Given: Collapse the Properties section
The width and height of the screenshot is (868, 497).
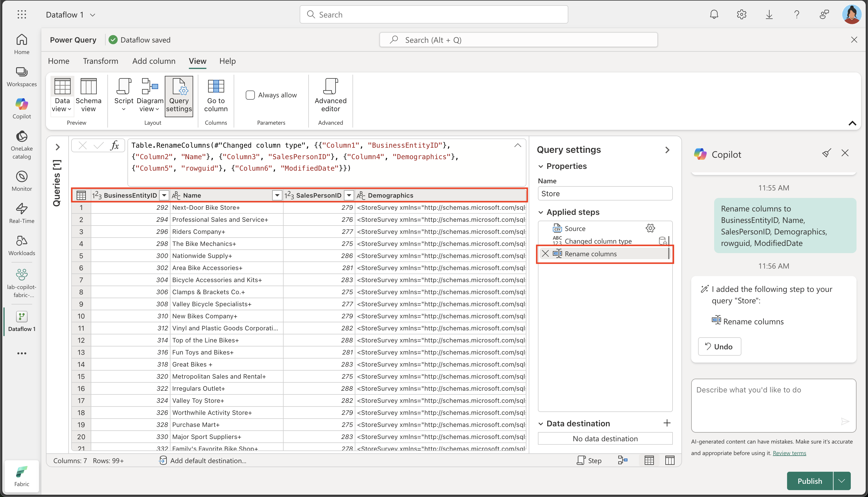Looking at the screenshot, I should 540,166.
